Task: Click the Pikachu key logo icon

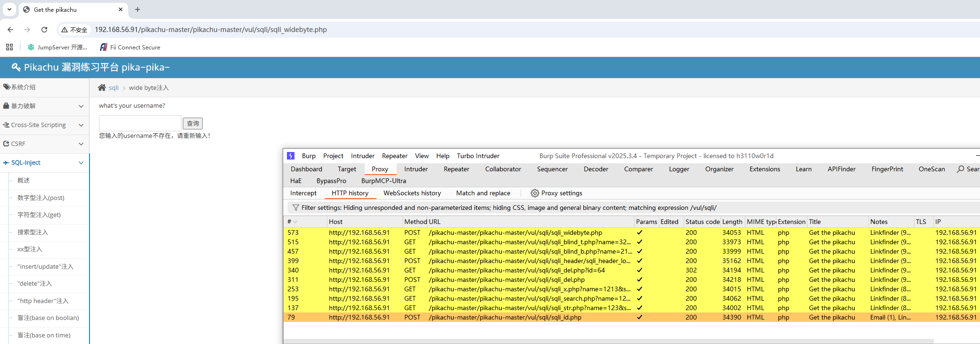Action: pyautogui.click(x=16, y=67)
